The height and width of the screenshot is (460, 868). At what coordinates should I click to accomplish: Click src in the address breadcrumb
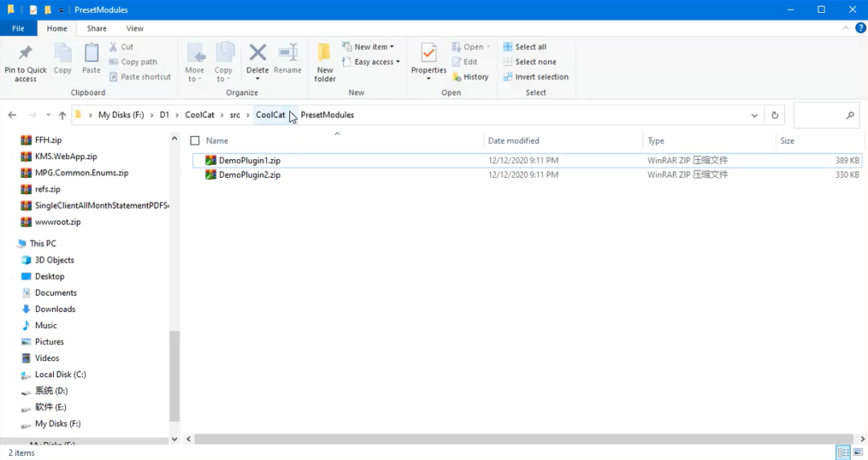pyautogui.click(x=235, y=115)
